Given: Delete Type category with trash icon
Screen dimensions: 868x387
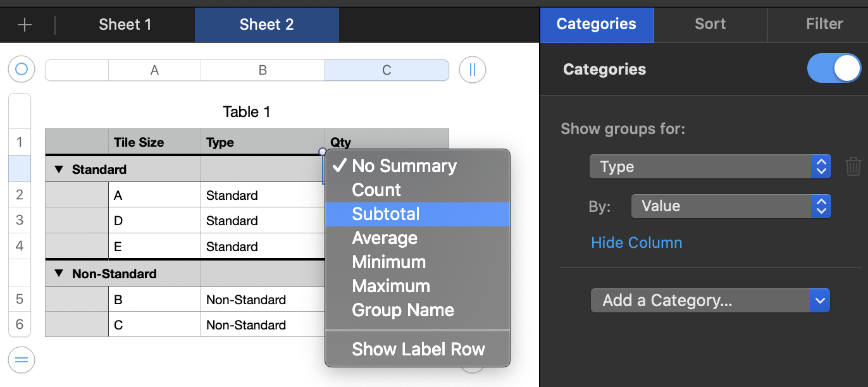Looking at the screenshot, I should pyautogui.click(x=853, y=167).
